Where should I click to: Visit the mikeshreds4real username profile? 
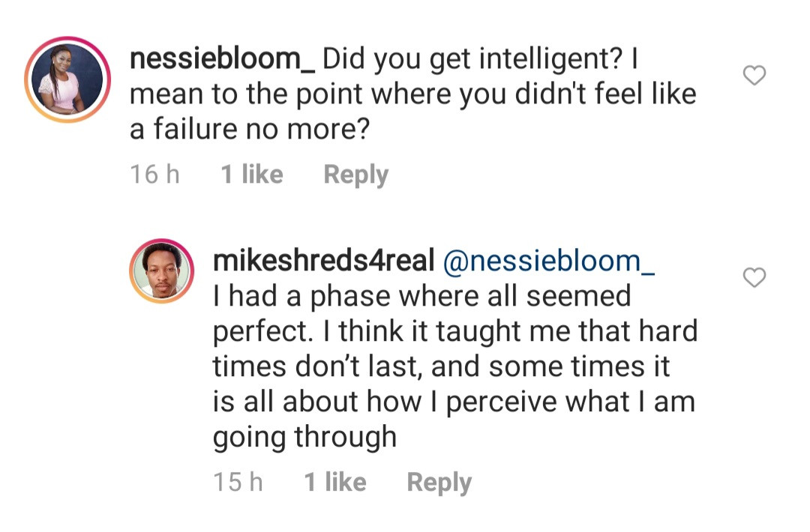pos(323,261)
